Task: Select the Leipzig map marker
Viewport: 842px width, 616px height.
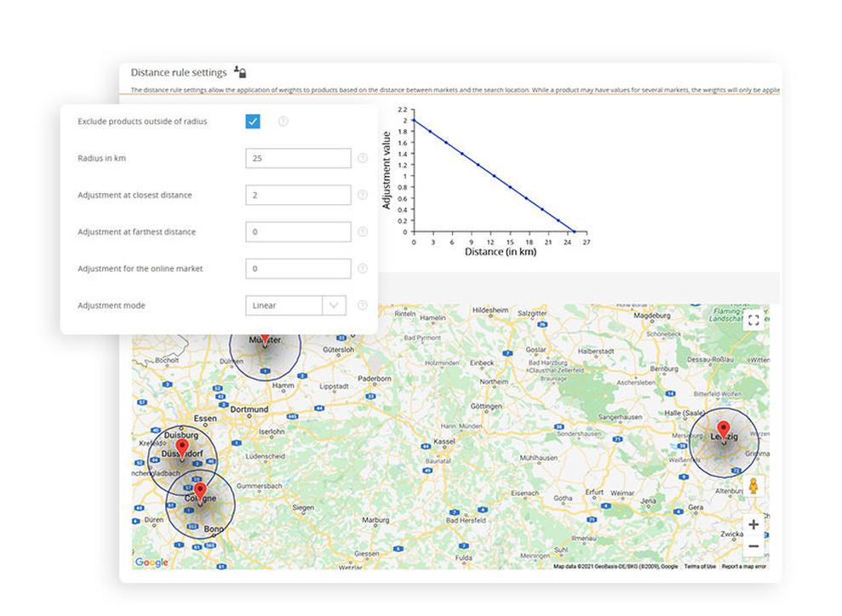Action: (x=724, y=432)
